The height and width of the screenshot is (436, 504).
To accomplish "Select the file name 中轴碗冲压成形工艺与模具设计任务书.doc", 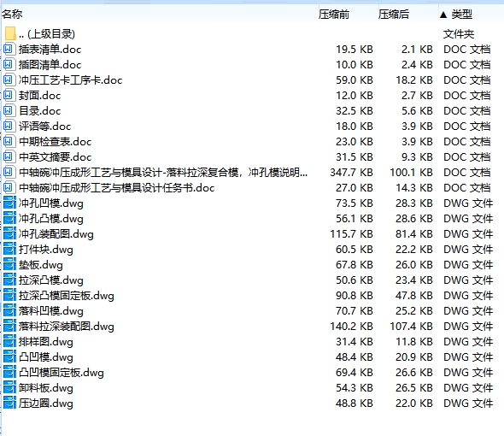I will tap(116, 188).
